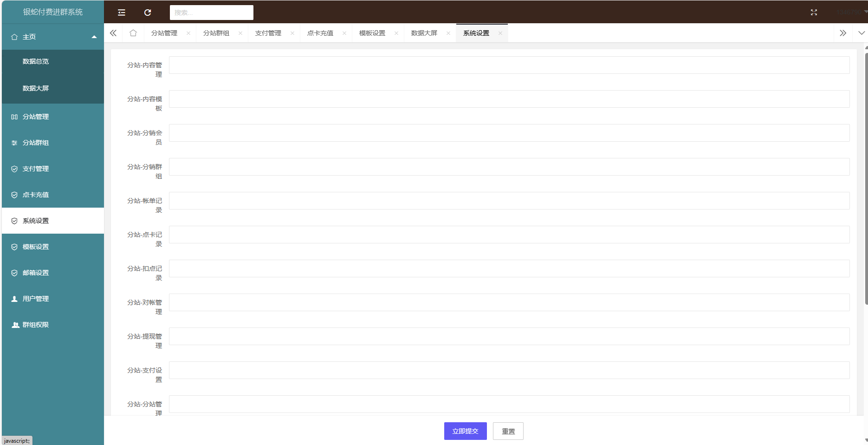Open the tab options dropdown arrow

pyautogui.click(x=861, y=33)
